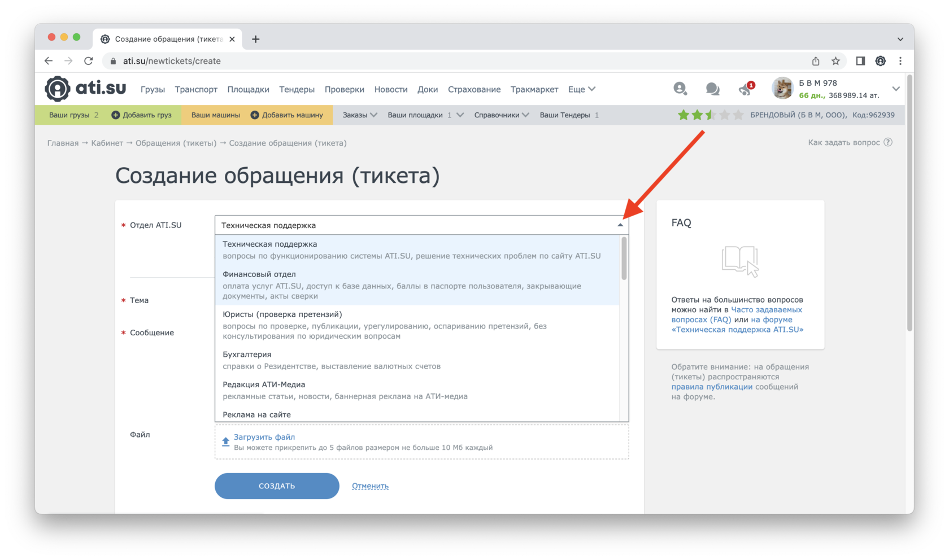Image resolution: width=949 pixels, height=560 pixels.
Task: Click the company star rating
Action: click(x=711, y=115)
